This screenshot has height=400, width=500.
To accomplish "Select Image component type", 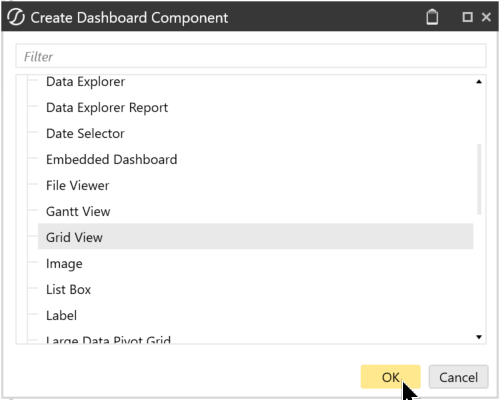I will coord(64,264).
